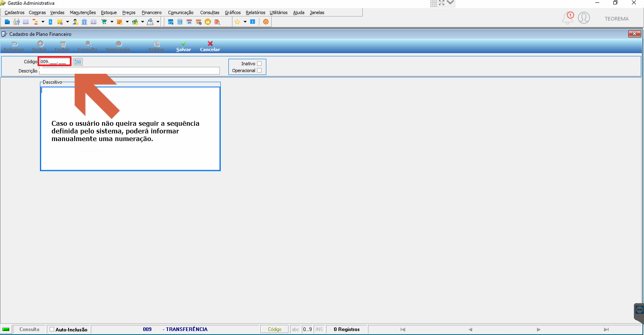The width and height of the screenshot is (644, 335).
Task: Open the blue building icon in toolbar
Action: pos(7,22)
